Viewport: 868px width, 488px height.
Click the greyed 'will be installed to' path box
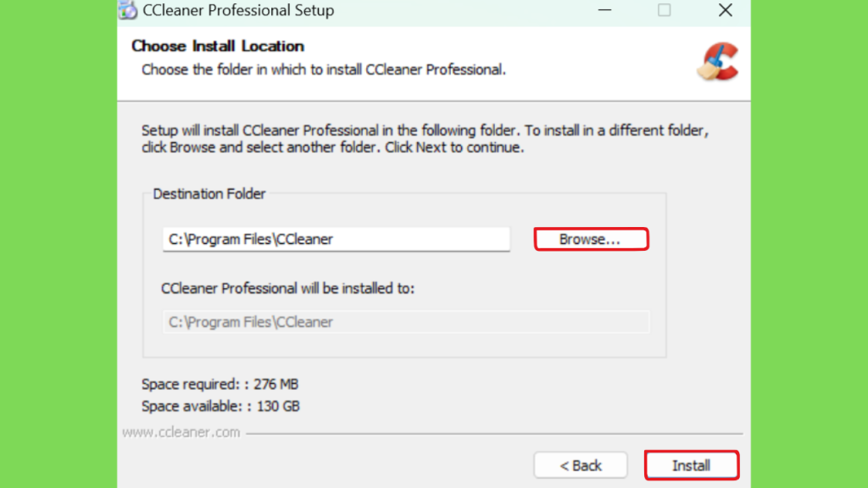pos(406,322)
